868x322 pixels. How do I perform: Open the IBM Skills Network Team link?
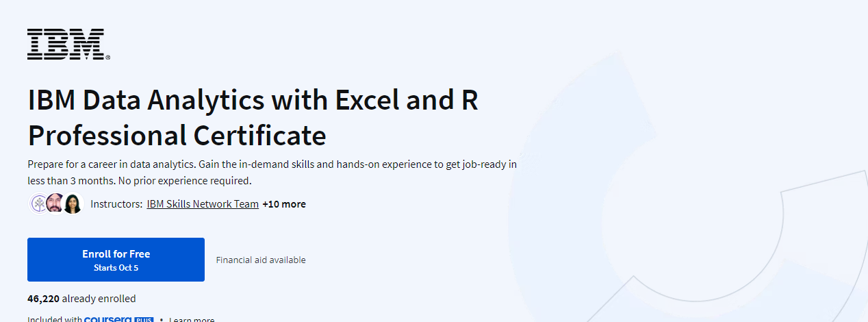pyautogui.click(x=203, y=204)
